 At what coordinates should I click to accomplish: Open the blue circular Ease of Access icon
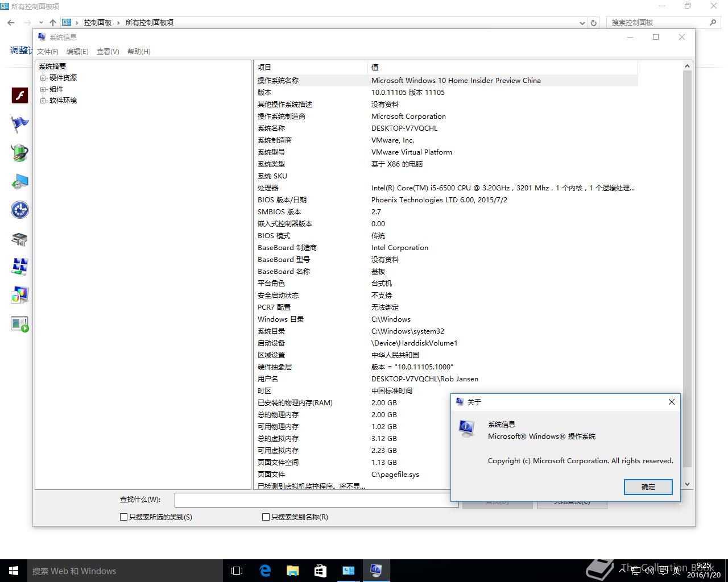pyautogui.click(x=20, y=210)
